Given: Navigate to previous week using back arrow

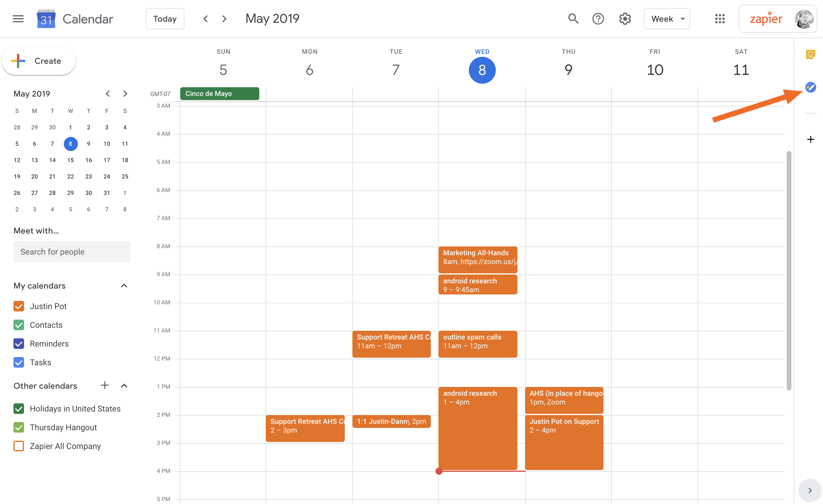Looking at the screenshot, I should coord(205,19).
